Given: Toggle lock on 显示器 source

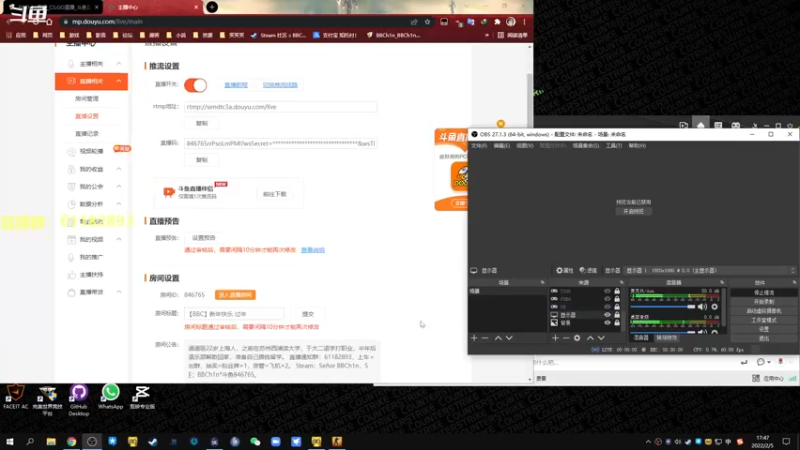Looking at the screenshot, I should pyautogui.click(x=617, y=315).
